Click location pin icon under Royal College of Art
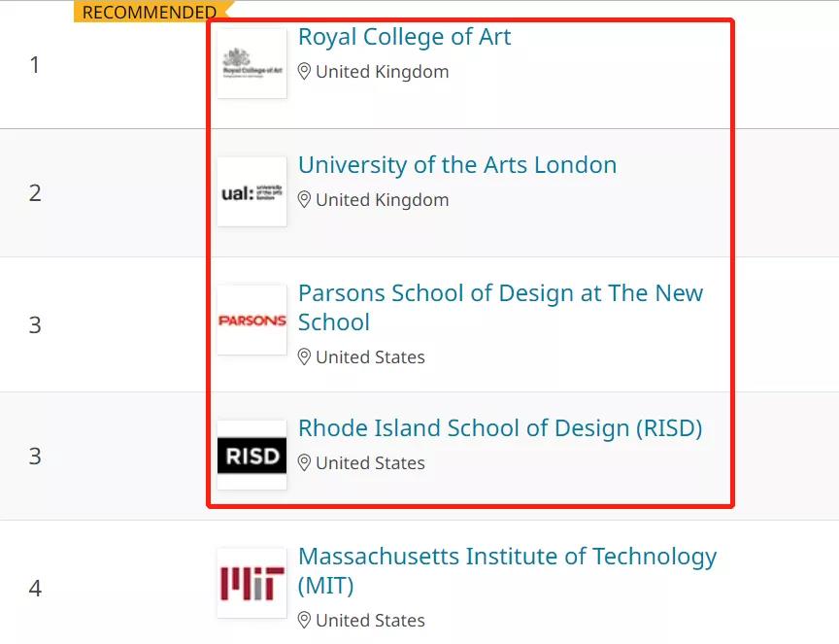839x644 pixels. click(x=304, y=71)
